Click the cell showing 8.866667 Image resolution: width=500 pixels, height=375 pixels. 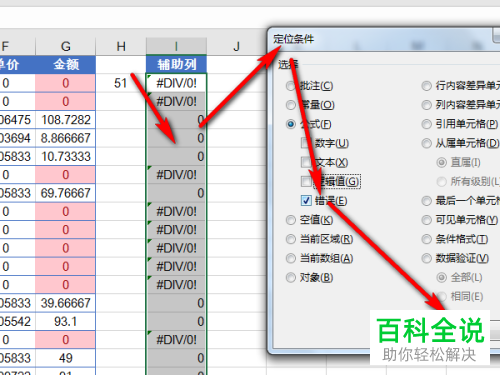pos(65,138)
